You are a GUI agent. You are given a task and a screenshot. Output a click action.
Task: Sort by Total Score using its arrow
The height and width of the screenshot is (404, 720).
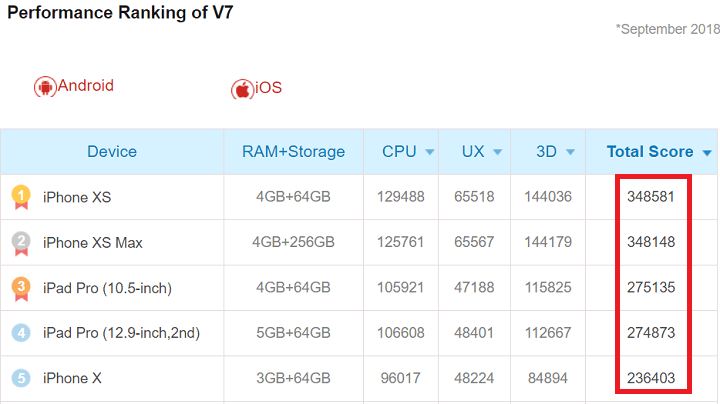click(x=707, y=153)
